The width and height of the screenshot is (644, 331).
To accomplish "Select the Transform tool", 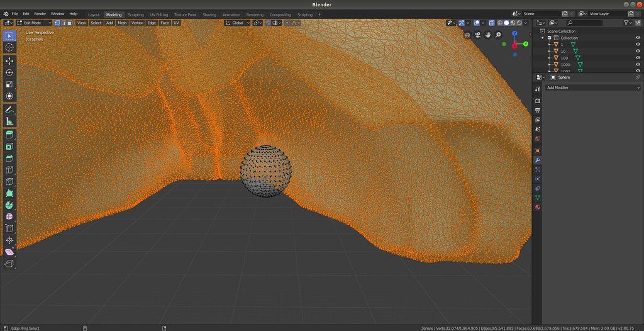I will coord(9,96).
